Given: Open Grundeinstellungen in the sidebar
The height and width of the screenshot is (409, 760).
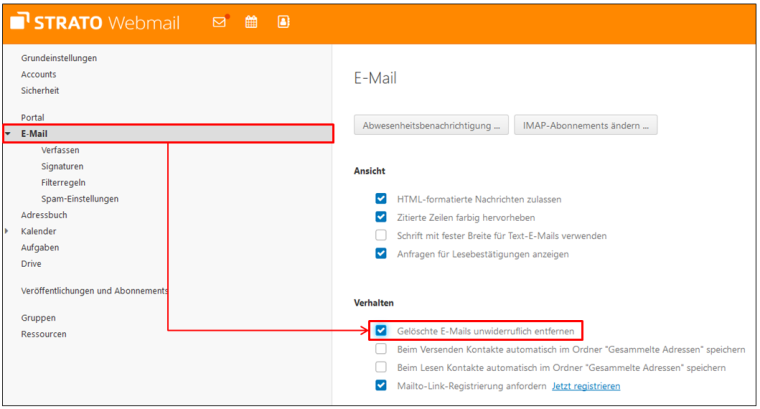Looking at the screenshot, I should tap(59, 58).
